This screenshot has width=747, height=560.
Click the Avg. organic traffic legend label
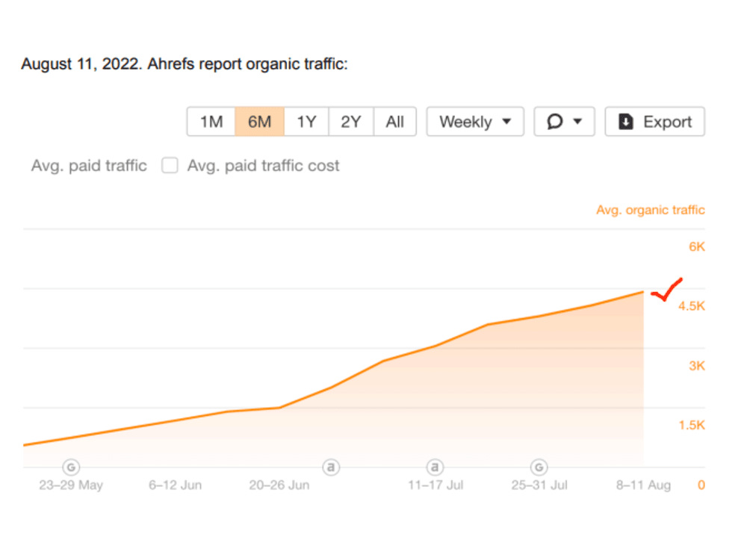tap(651, 210)
